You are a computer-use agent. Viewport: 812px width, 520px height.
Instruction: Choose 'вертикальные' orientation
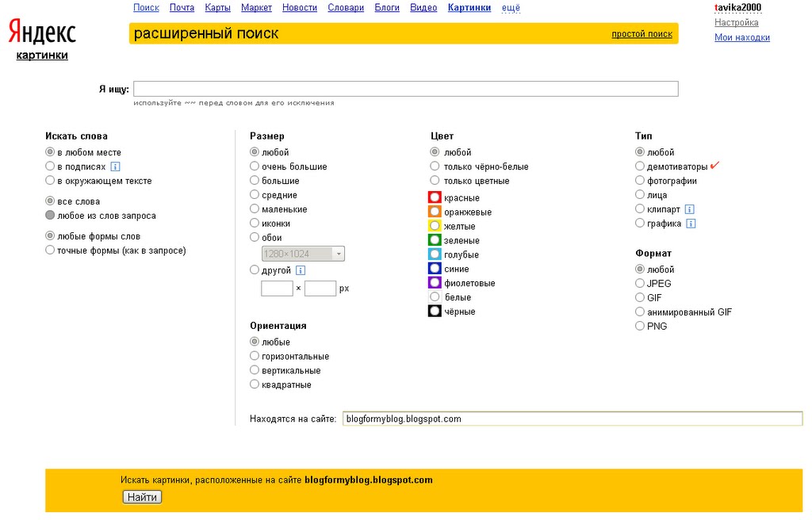[255, 370]
